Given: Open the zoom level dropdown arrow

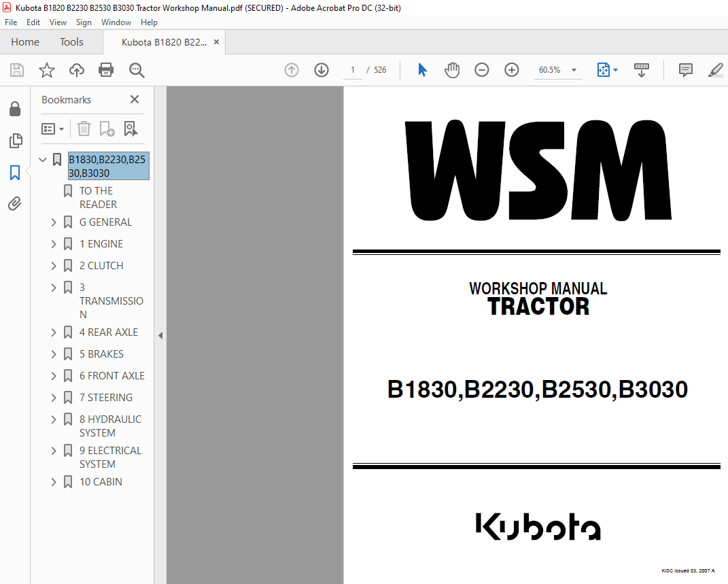Looking at the screenshot, I should click(574, 70).
